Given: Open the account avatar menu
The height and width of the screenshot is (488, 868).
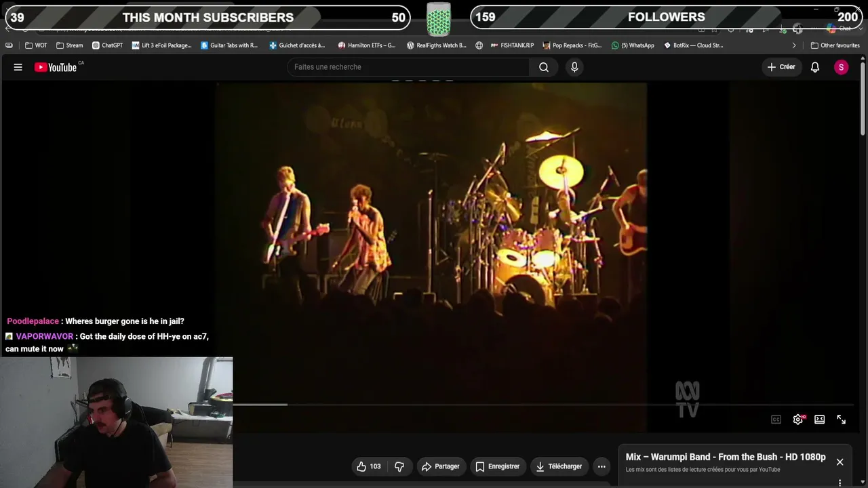Looking at the screenshot, I should pos(841,67).
